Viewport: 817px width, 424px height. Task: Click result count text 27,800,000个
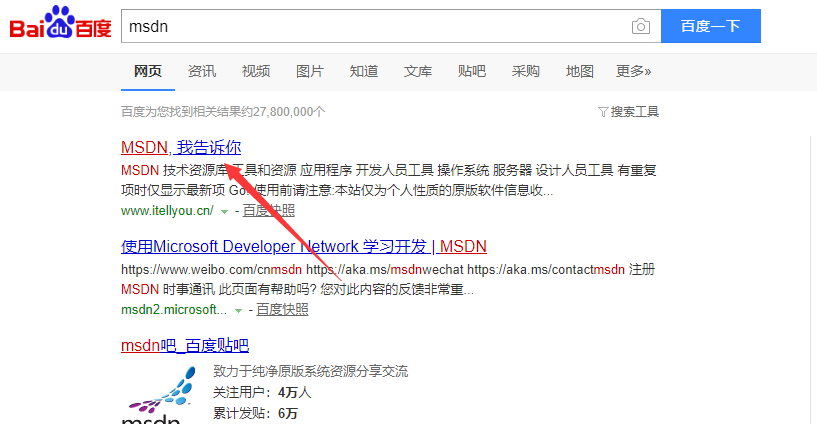289,112
